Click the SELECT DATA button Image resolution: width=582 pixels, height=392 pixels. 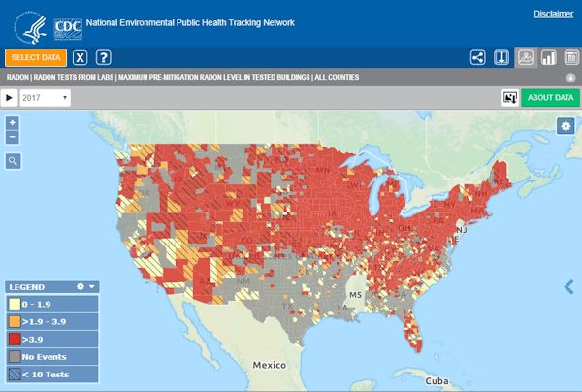[36, 57]
